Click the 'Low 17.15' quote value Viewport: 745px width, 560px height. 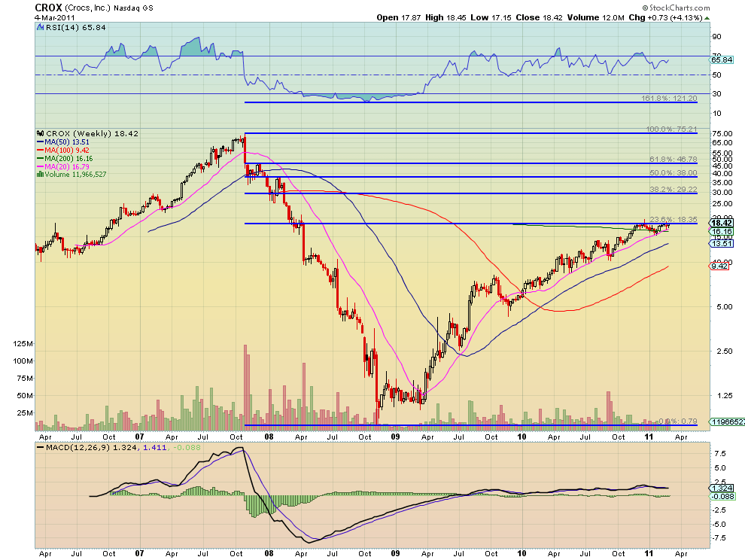(x=491, y=17)
